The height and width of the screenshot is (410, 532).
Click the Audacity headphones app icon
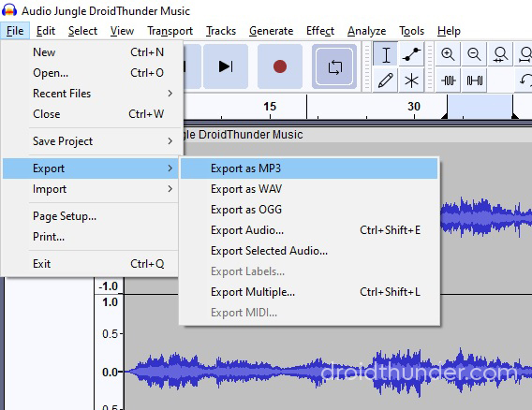[x=9, y=10]
